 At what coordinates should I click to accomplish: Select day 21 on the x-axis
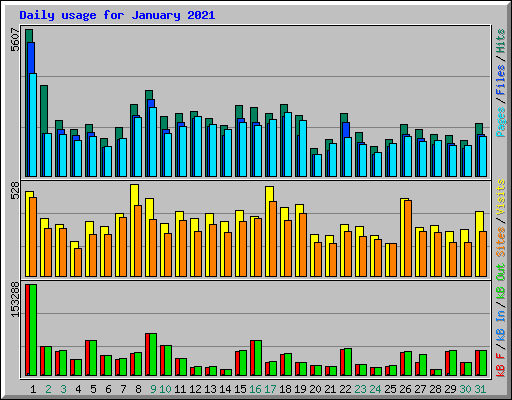pos(330,389)
